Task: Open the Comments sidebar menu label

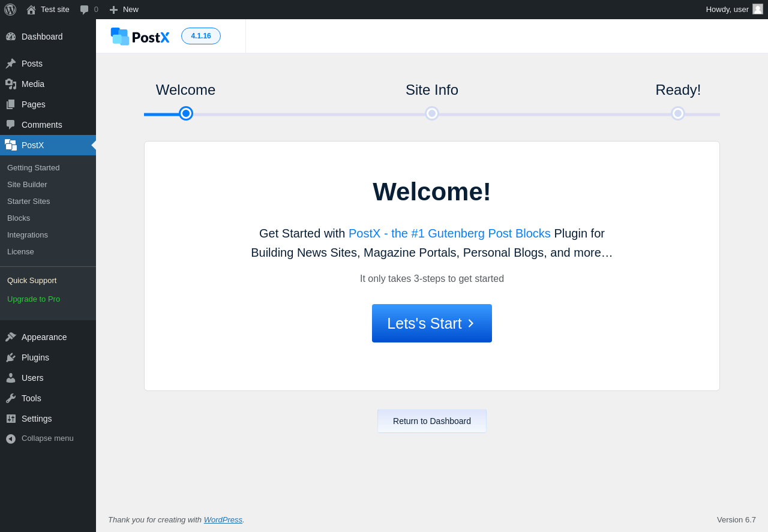Action: point(42,125)
